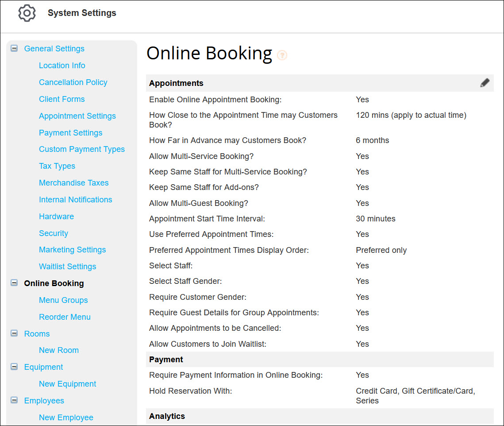Open the Online Booking help icon
Image resolution: width=504 pixels, height=426 pixels.
pyautogui.click(x=282, y=55)
